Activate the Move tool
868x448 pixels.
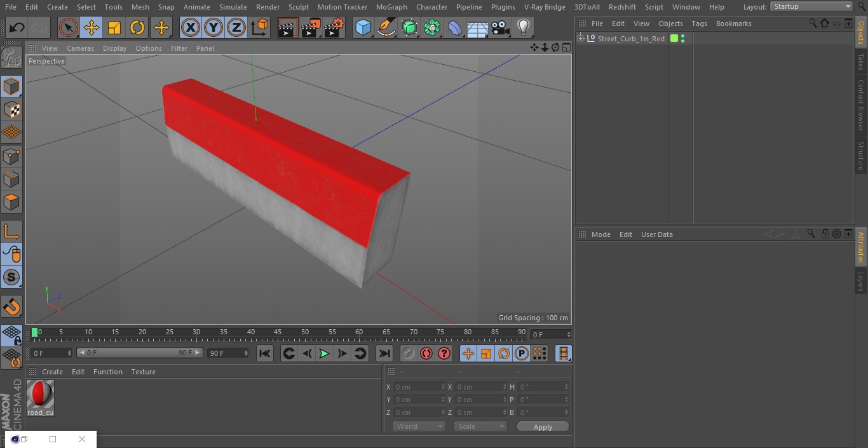pyautogui.click(x=92, y=28)
